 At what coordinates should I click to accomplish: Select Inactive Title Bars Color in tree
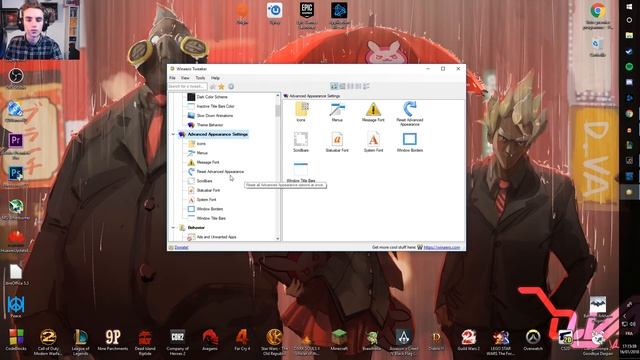[x=211, y=107]
